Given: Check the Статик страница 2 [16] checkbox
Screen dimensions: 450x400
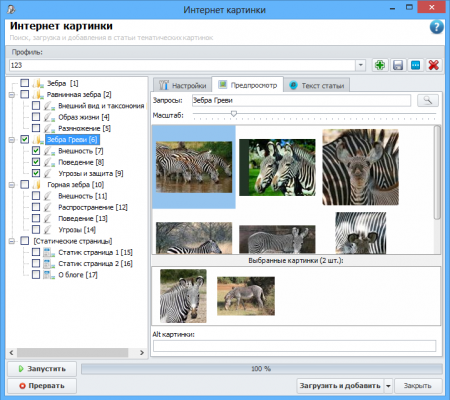Looking at the screenshot, I should [36, 263].
